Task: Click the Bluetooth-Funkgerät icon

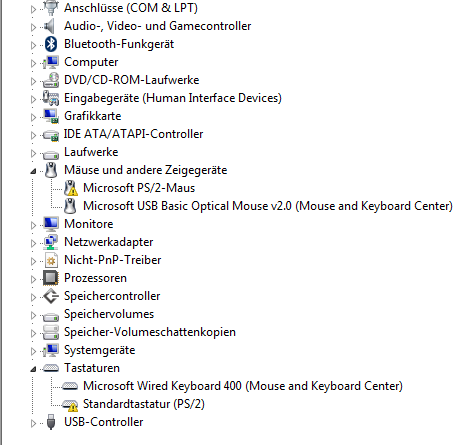Action: pyautogui.click(x=51, y=44)
